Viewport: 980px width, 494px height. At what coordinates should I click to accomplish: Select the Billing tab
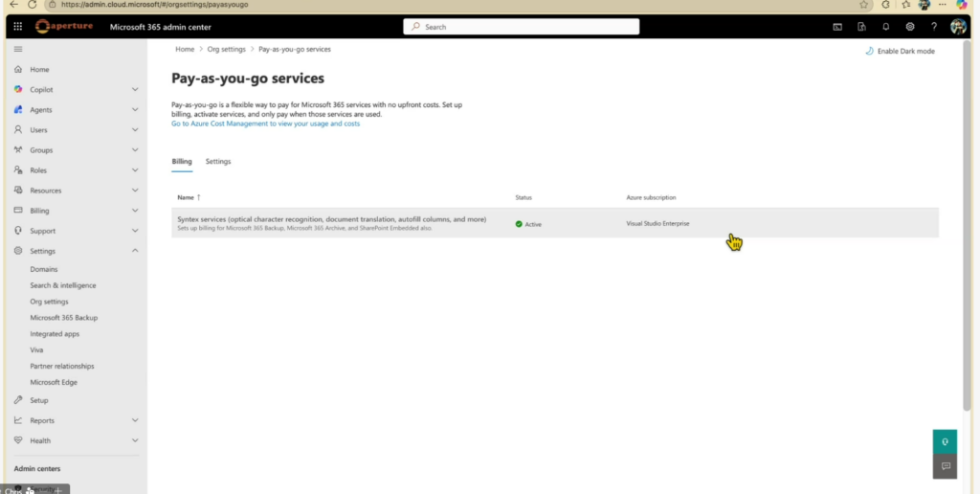click(x=182, y=162)
